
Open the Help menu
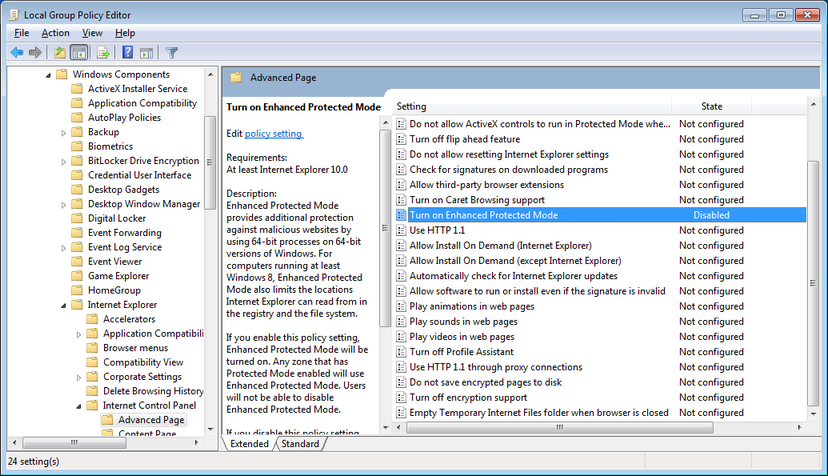coord(125,33)
